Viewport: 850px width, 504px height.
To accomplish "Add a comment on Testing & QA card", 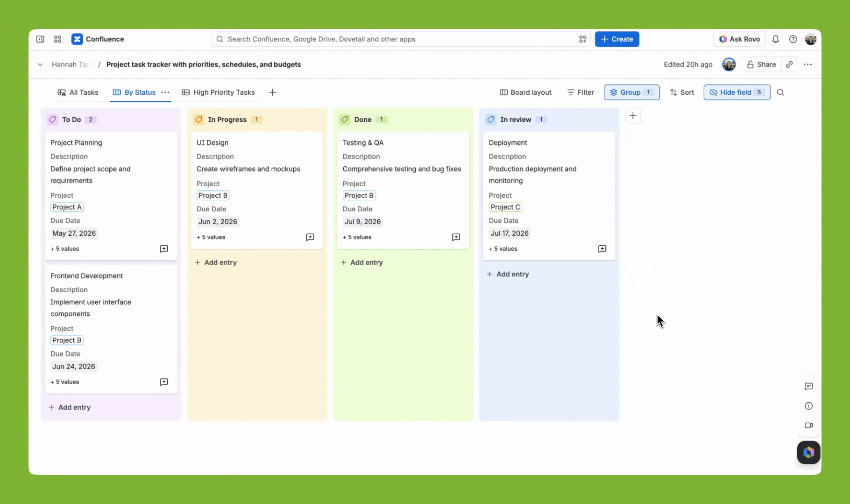I will pos(456,237).
